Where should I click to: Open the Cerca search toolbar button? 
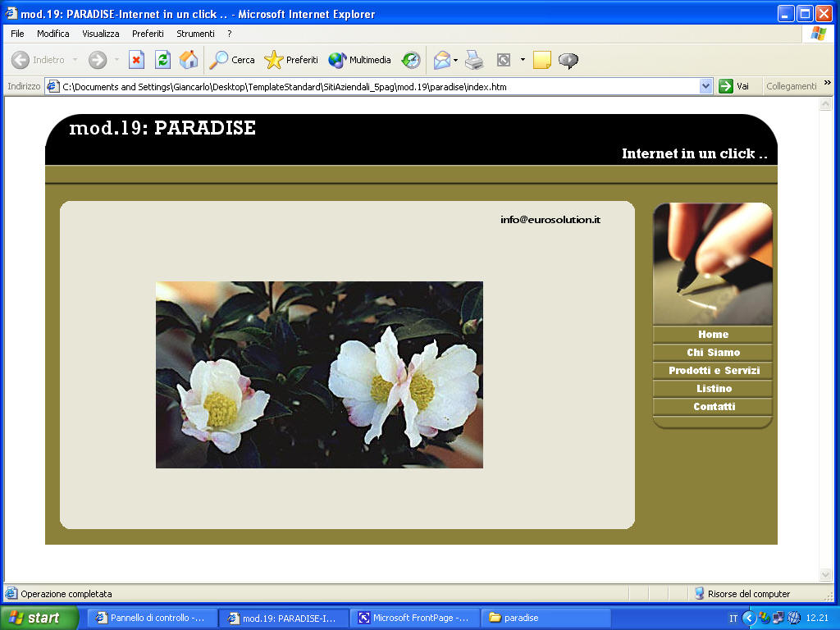pyautogui.click(x=231, y=60)
